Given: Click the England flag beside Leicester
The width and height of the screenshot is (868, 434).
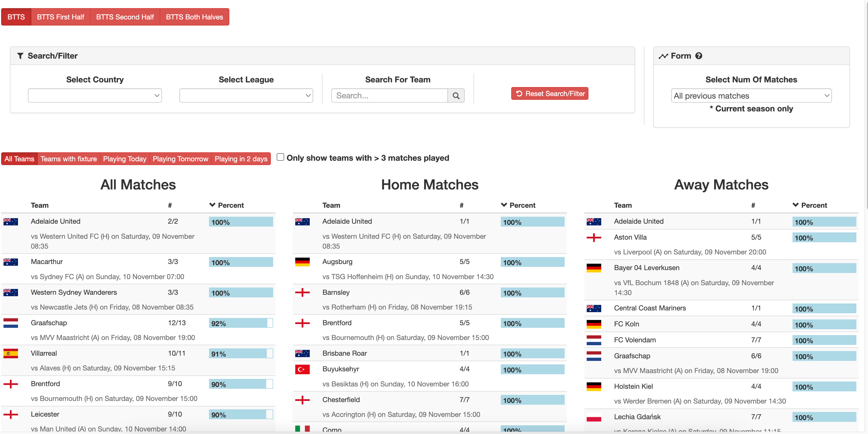Looking at the screenshot, I should (11, 415).
